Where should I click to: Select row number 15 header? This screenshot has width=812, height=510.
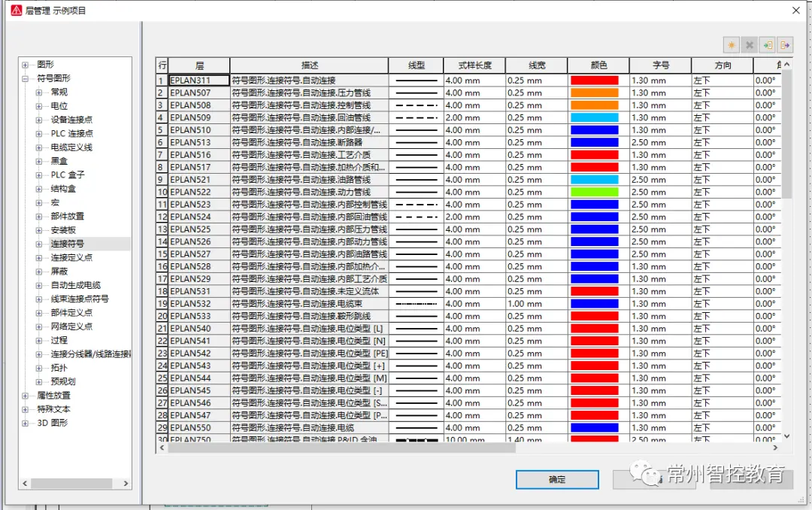162,254
